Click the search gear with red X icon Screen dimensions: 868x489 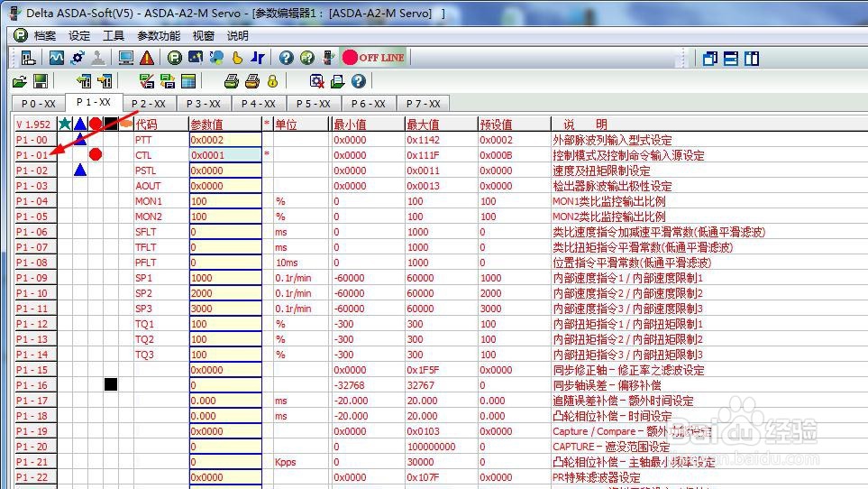[x=316, y=82]
